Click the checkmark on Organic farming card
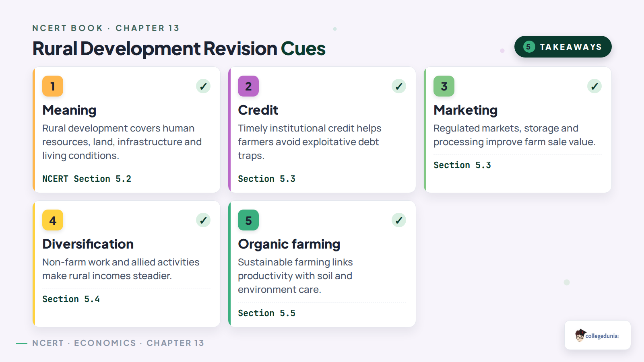Screen dimensions: 644x362 click(399, 220)
